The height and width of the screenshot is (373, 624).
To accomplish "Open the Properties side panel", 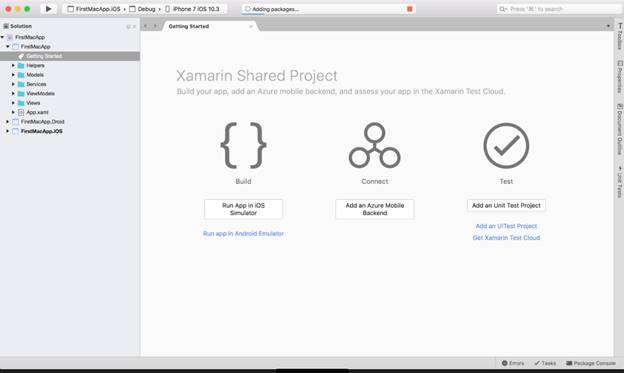I will click(x=620, y=76).
